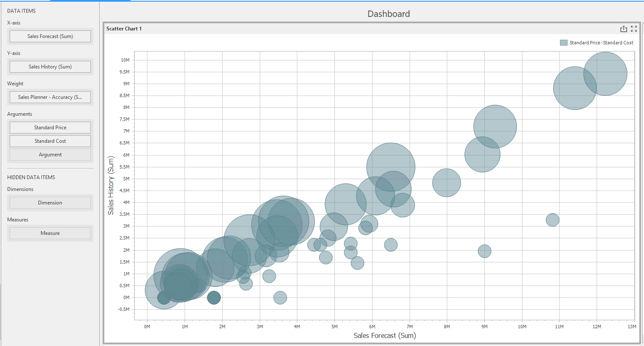Maximize Scatter Chart 1 with fullscreen icon

tap(634, 29)
